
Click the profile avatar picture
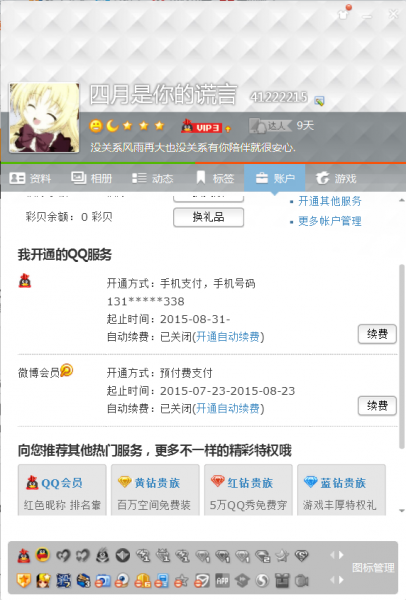(x=44, y=118)
